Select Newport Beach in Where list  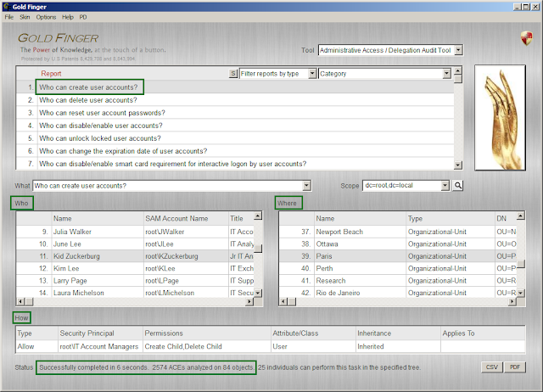coord(398,232)
